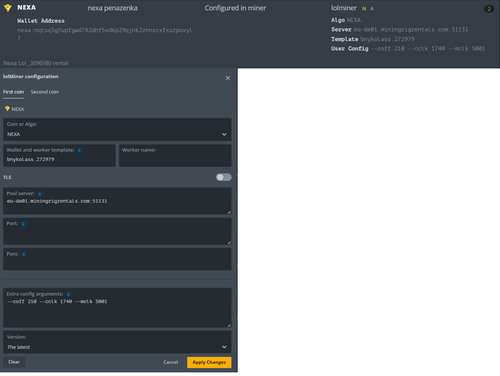Focus the Extra config arguments text area
500x376 pixels.
(x=117, y=308)
